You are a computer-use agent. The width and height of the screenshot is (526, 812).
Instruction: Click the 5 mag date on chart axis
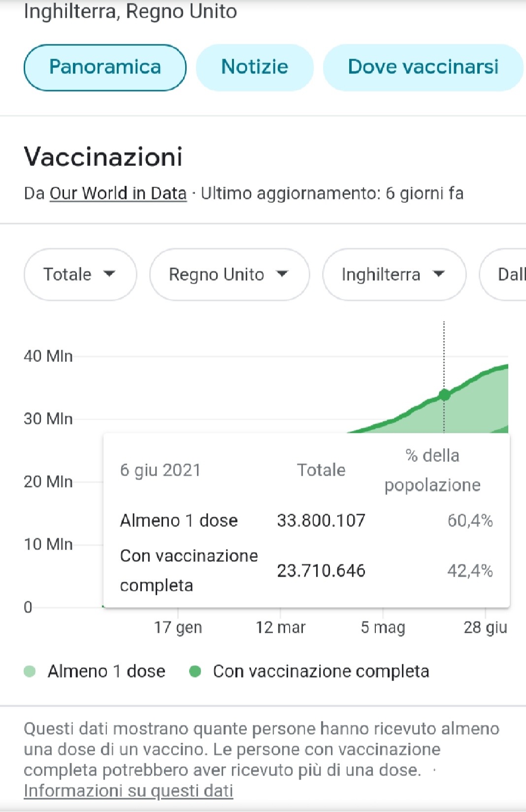[383, 627]
